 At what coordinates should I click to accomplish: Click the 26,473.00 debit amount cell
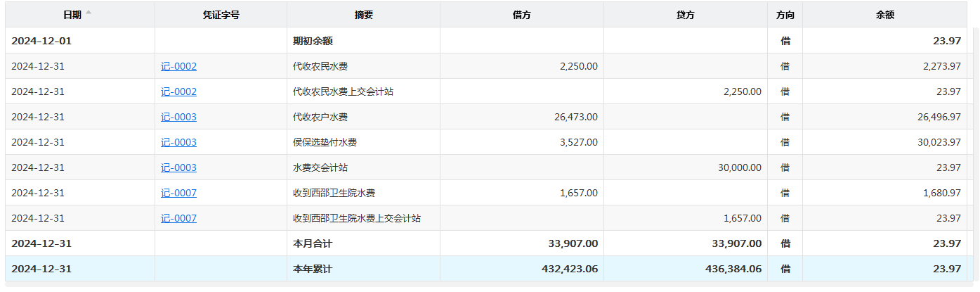click(576, 118)
